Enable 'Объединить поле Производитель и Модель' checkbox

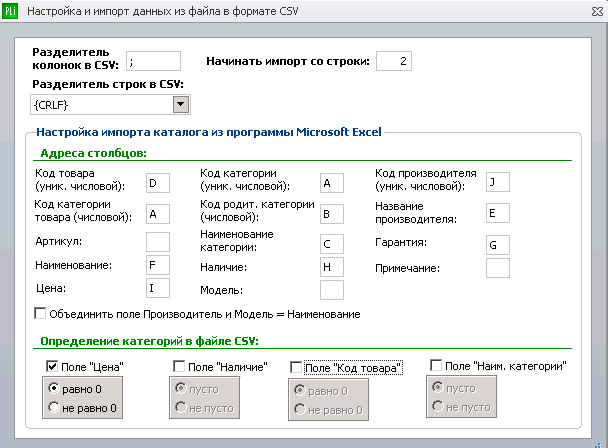(40, 313)
